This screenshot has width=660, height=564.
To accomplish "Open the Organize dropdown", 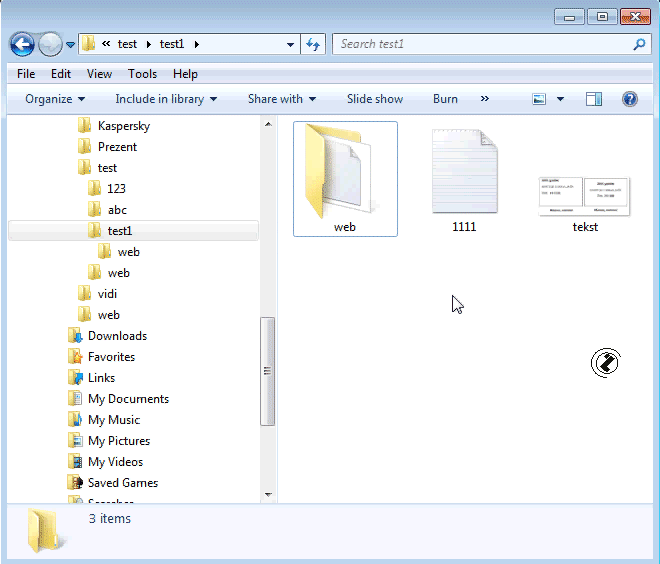I will pos(55,99).
